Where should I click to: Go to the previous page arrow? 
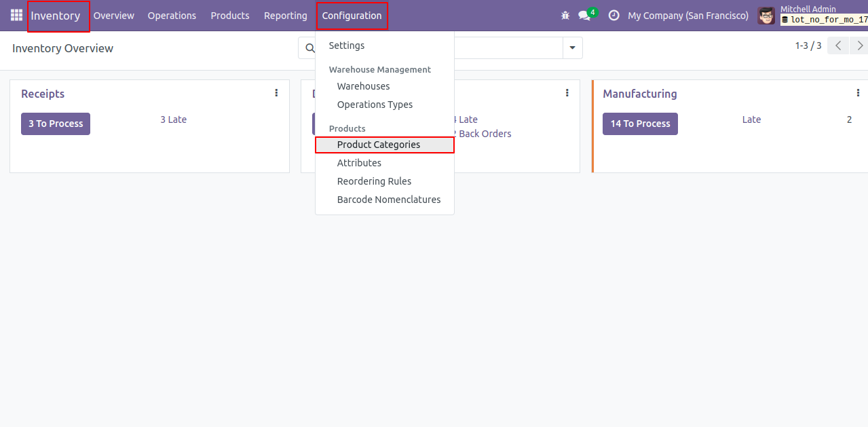839,45
